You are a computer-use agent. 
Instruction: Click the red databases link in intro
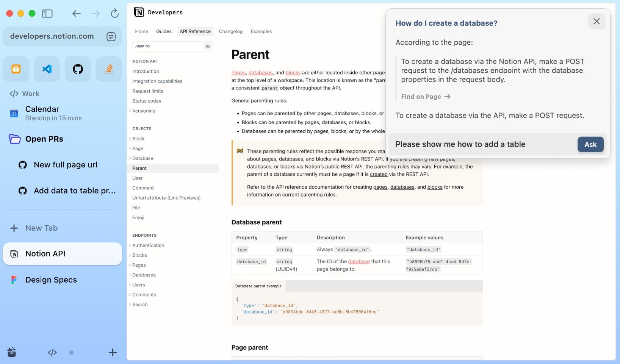coord(260,72)
